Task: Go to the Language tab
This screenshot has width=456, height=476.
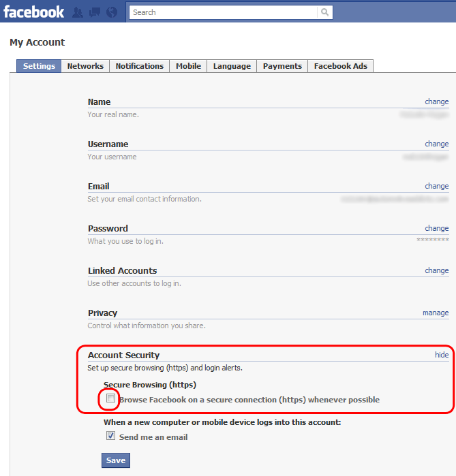Action: 232,66
